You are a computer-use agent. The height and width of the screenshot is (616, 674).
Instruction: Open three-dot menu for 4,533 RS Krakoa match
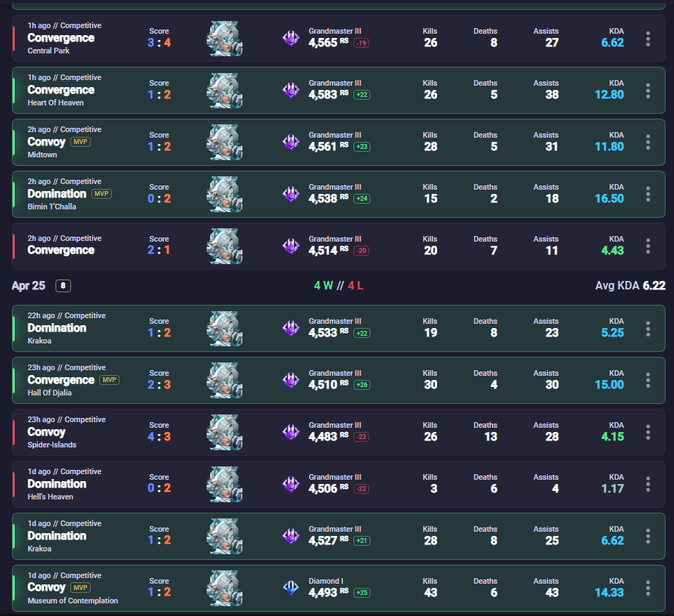click(x=648, y=329)
